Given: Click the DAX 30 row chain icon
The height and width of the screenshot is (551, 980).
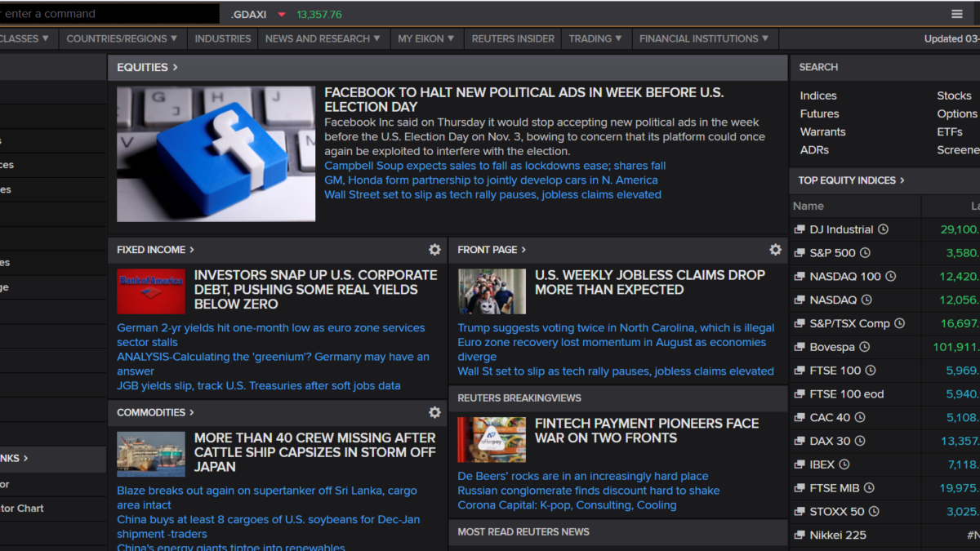Looking at the screenshot, I should [800, 441].
